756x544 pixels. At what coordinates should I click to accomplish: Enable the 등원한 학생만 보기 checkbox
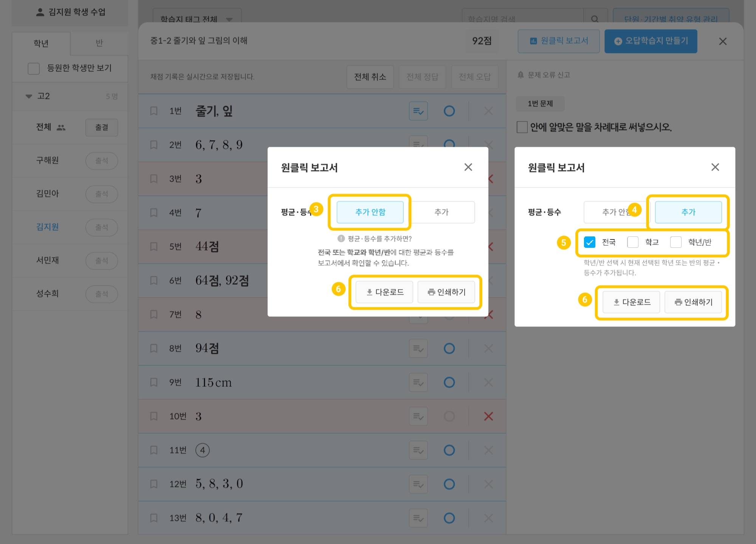[x=34, y=68]
